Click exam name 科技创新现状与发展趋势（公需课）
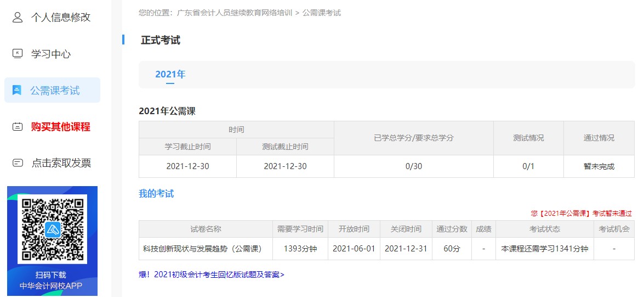The image size is (644, 297). pyautogui.click(x=206, y=249)
